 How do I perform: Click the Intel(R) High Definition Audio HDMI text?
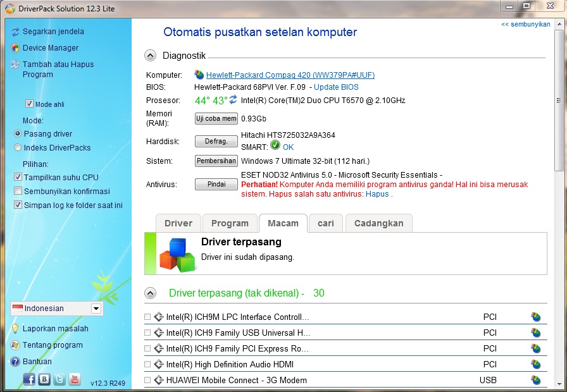[x=230, y=365]
